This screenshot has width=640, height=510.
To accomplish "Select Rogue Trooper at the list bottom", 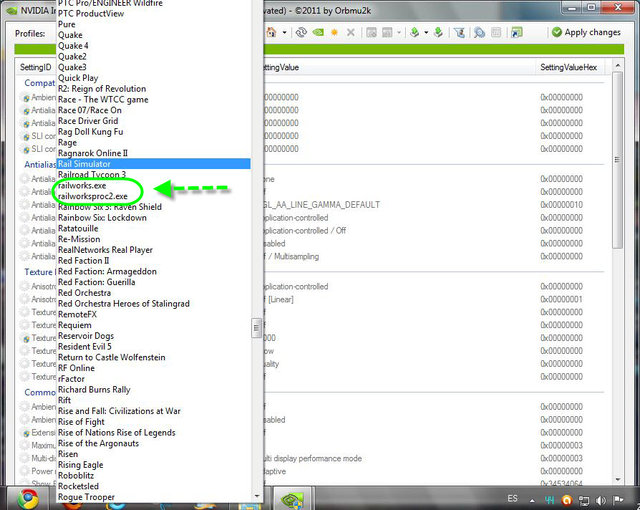I will pos(86,497).
